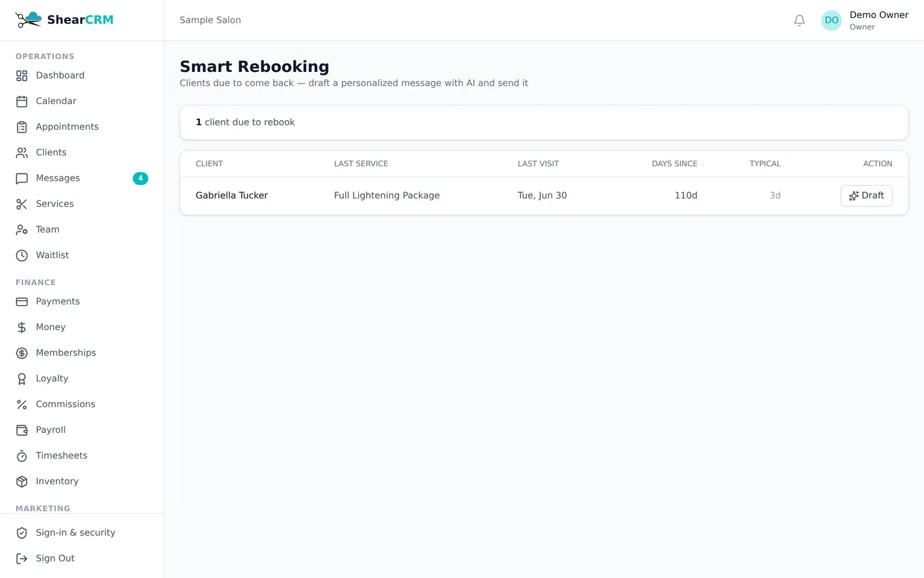This screenshot has height=578, width=924.
Task: Draft a message for Gabriella Tucker
Action: point(866,196)
